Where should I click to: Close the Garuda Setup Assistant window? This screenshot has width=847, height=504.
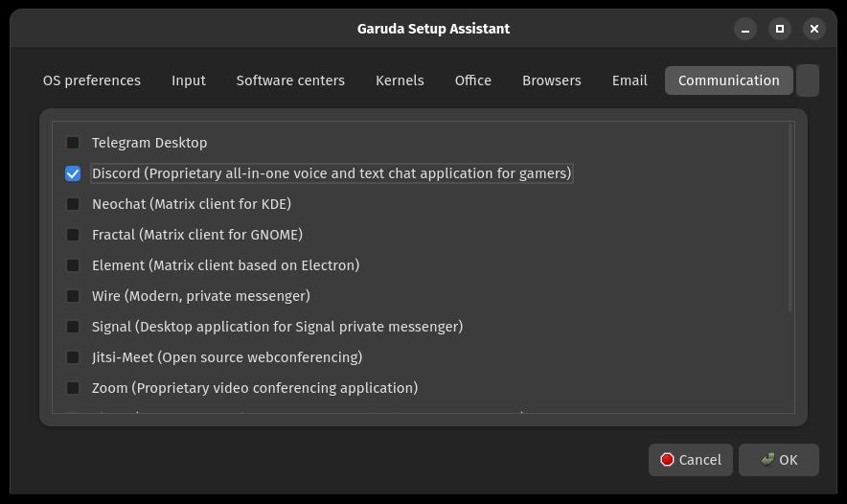pyautogui.click(x=814, y=29)
